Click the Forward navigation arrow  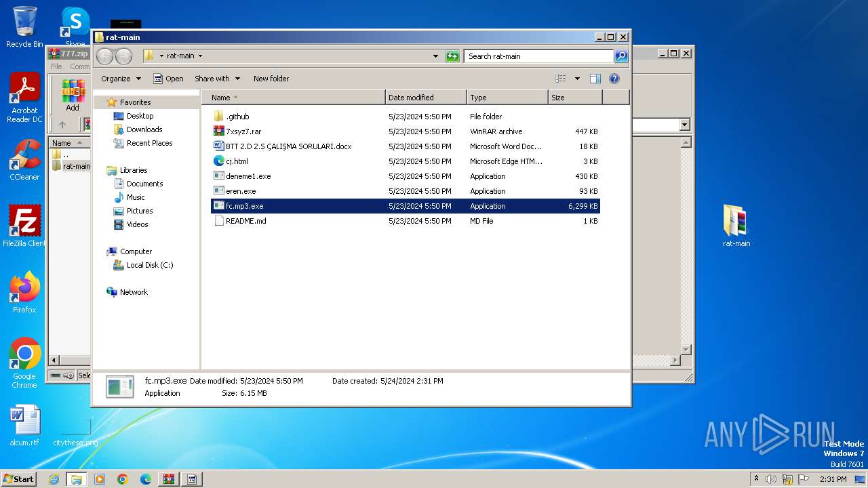pyautogui.click(x=123, y=56)
